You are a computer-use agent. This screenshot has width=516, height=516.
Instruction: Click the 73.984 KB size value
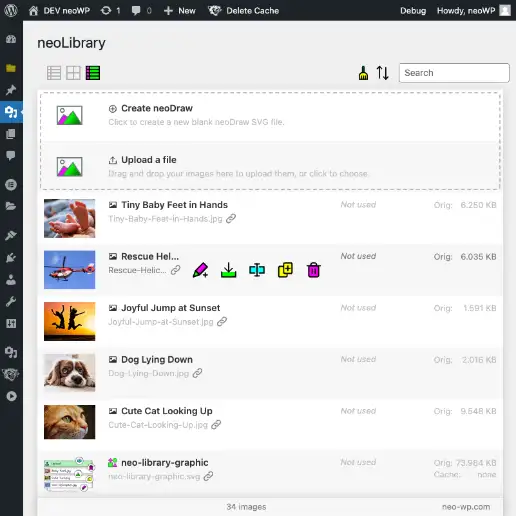pos(476,463)
